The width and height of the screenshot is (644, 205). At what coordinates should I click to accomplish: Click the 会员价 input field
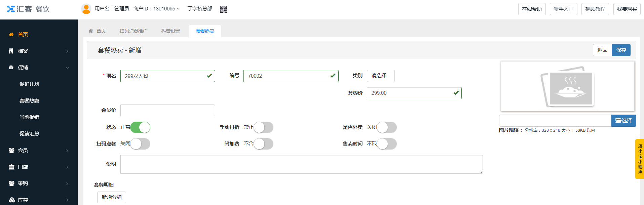[x=167, y=110]
